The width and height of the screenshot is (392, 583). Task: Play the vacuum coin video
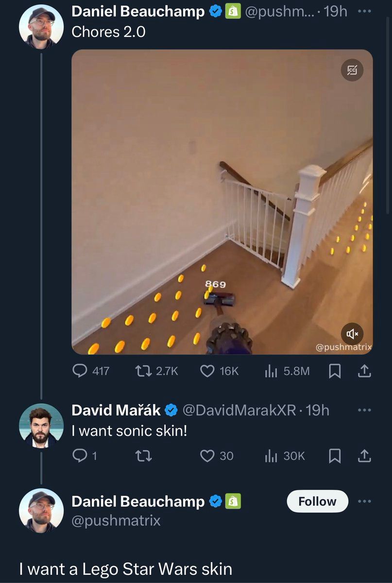click(222, 202)
